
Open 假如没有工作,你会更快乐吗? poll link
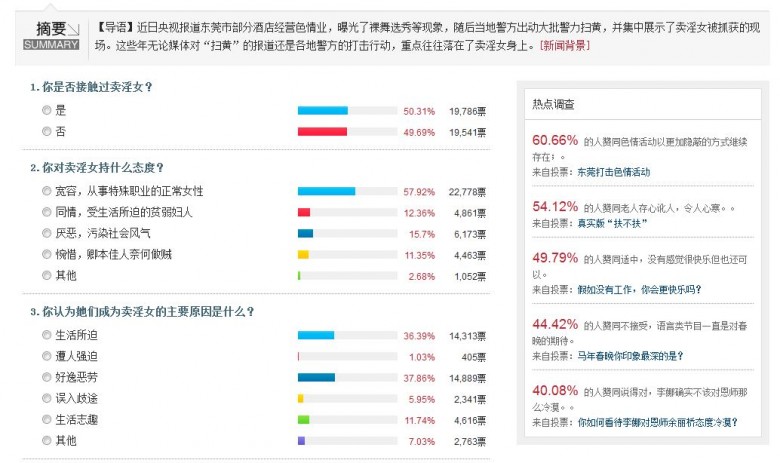pyautogui.click(x=639, y=289)
